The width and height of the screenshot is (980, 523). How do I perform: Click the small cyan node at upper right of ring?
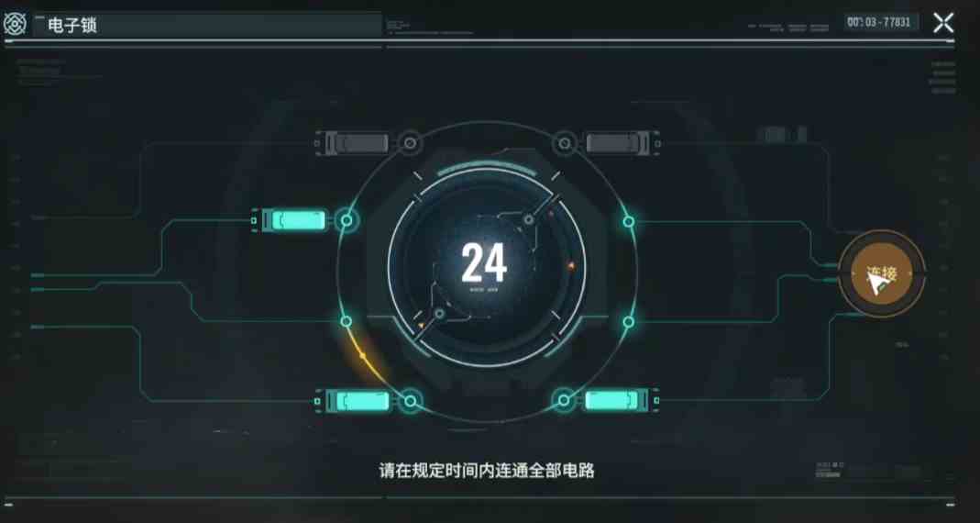coord(629,221)
